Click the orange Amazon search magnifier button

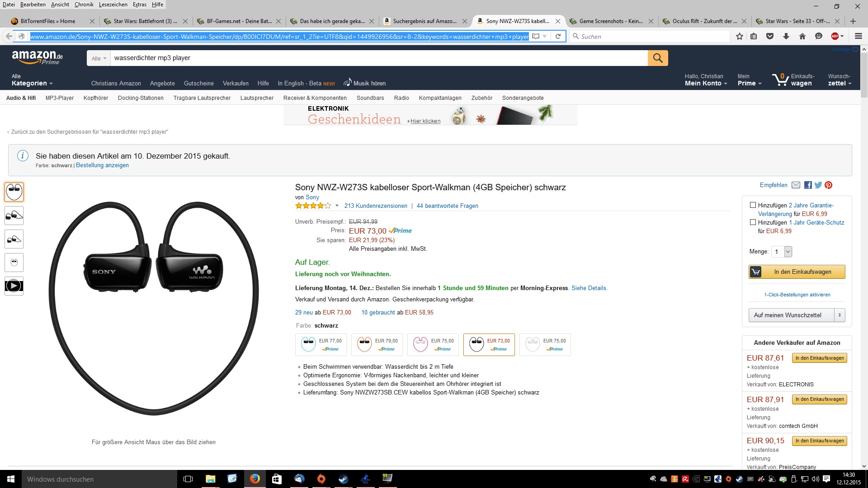click(658, 58)
